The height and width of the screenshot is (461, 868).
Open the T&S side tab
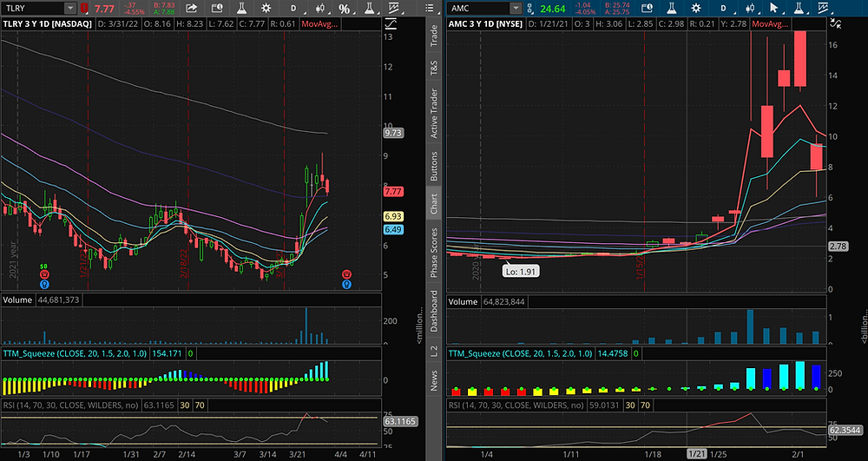[434, 68]
